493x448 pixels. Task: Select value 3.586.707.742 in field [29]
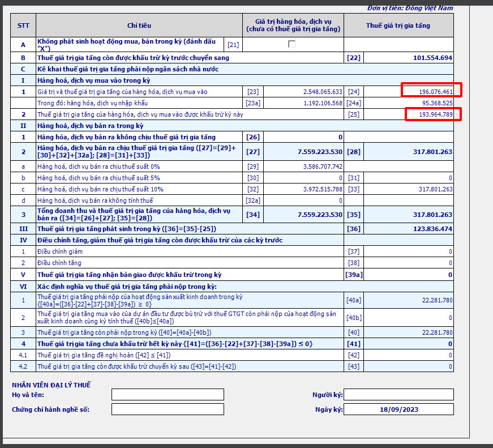(323, 167)
